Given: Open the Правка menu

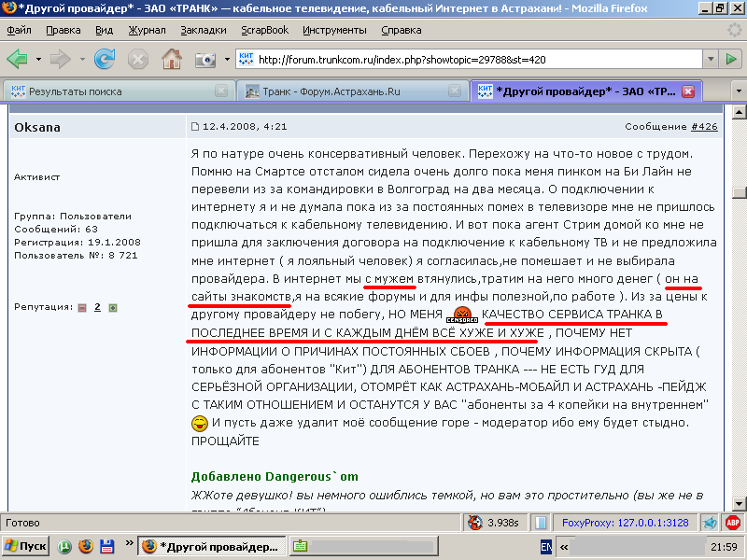Looking at the screenshot, I should [63, 30].
